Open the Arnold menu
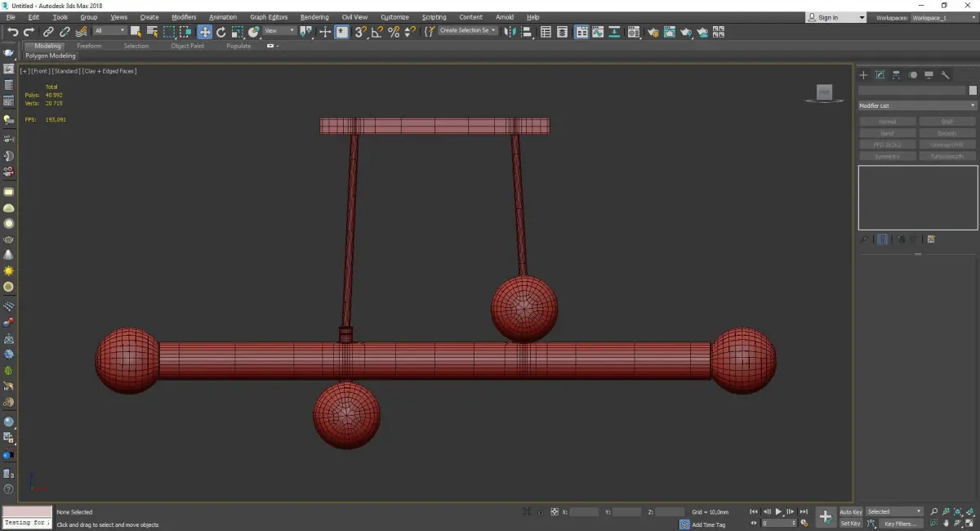Image resolution: width=980 pixels, height=531 pixels. click(505, 17)
